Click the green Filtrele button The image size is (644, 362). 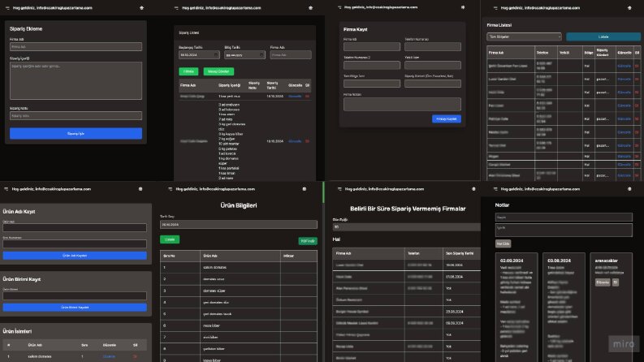[188, 71]
